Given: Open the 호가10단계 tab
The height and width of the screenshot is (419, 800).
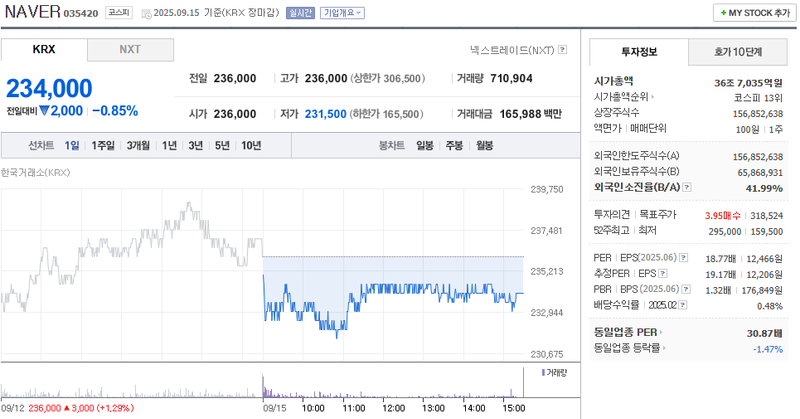Looking at the screenshot, I should (x=738, y=52).
